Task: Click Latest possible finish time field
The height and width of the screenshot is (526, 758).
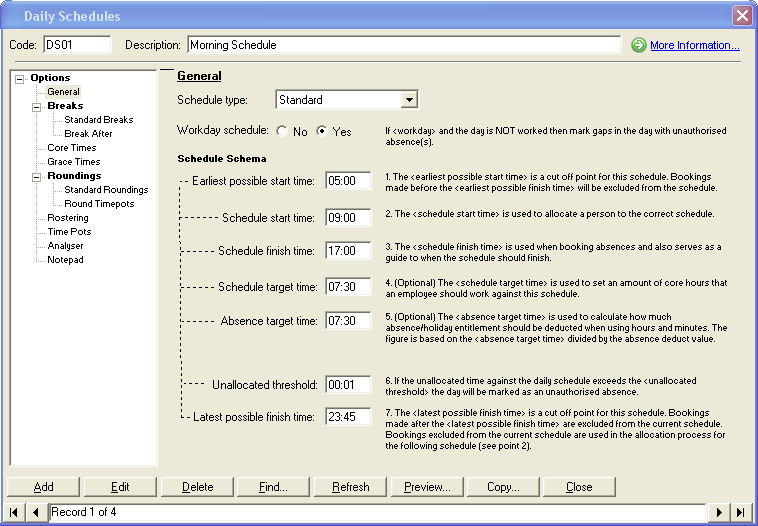Action: pos(348,417)
